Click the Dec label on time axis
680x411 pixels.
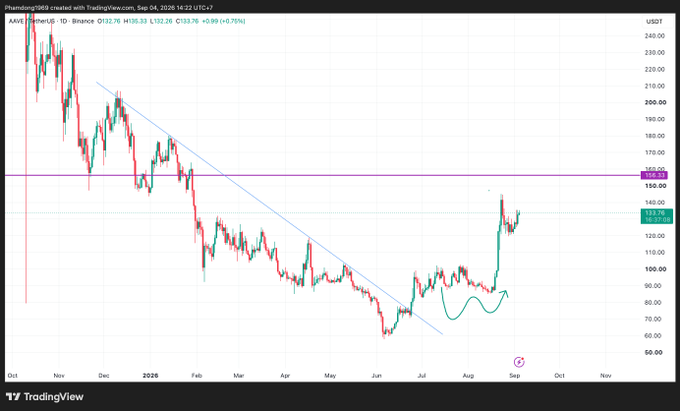[104, 375]
